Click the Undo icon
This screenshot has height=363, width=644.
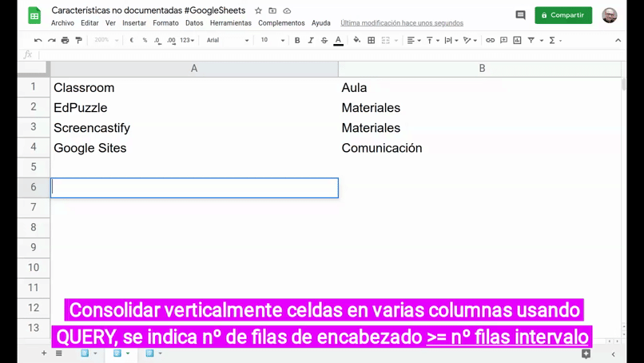click(x=38, y=40)
